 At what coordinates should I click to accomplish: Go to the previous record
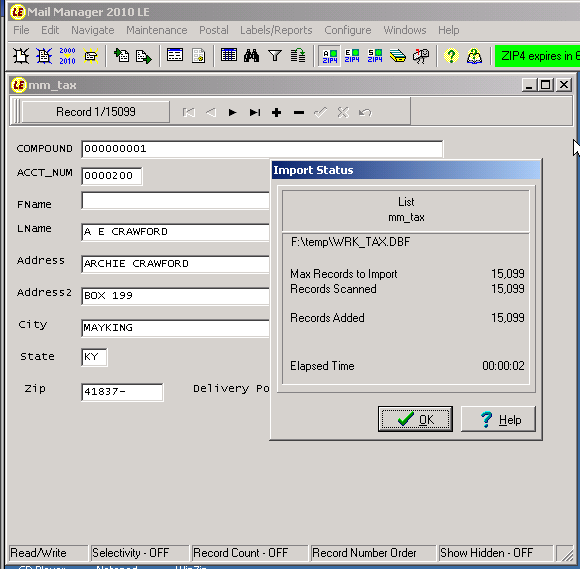211,112
